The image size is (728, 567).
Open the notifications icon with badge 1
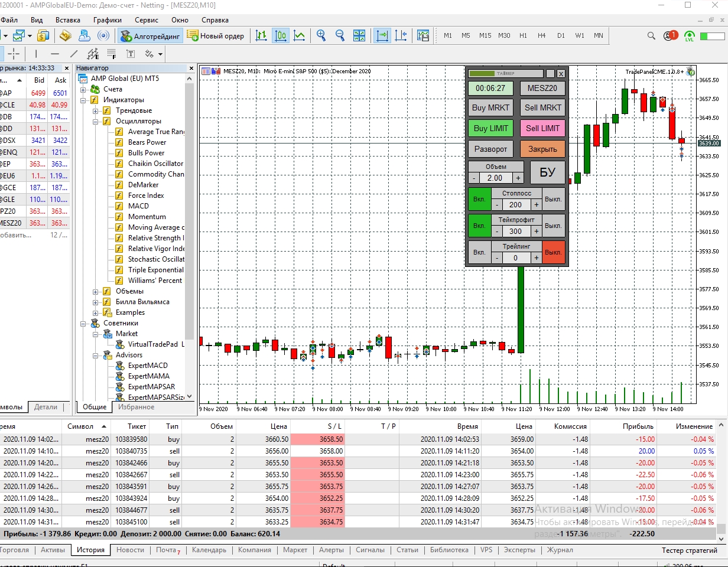click(670, 36)
